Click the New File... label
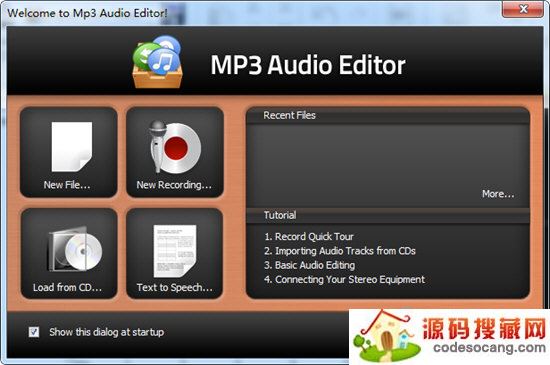Screen dimensions: 550x365 tap(67, 185)
